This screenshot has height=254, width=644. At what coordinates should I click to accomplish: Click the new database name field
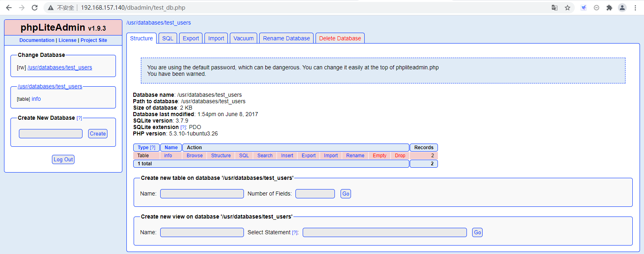point(51,133)
